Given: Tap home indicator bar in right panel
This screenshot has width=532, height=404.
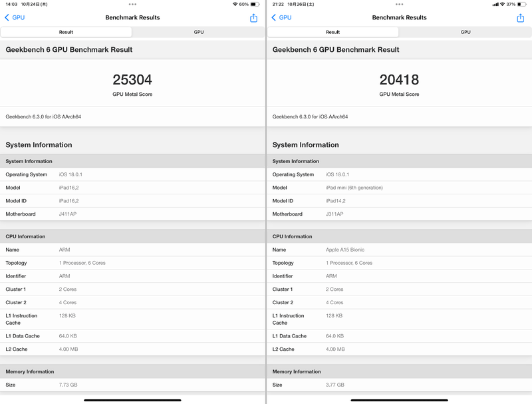Looking at the screenshot, I should tap(399, 400).
